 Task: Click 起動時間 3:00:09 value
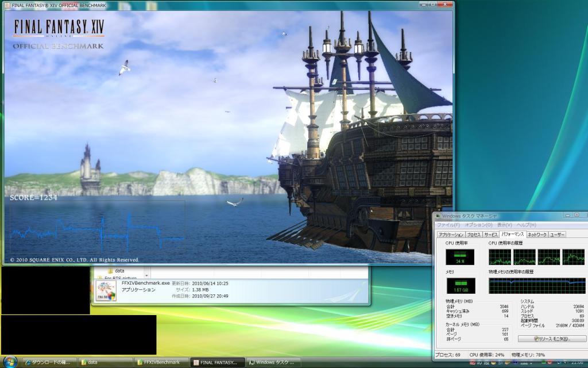point(578,321)
